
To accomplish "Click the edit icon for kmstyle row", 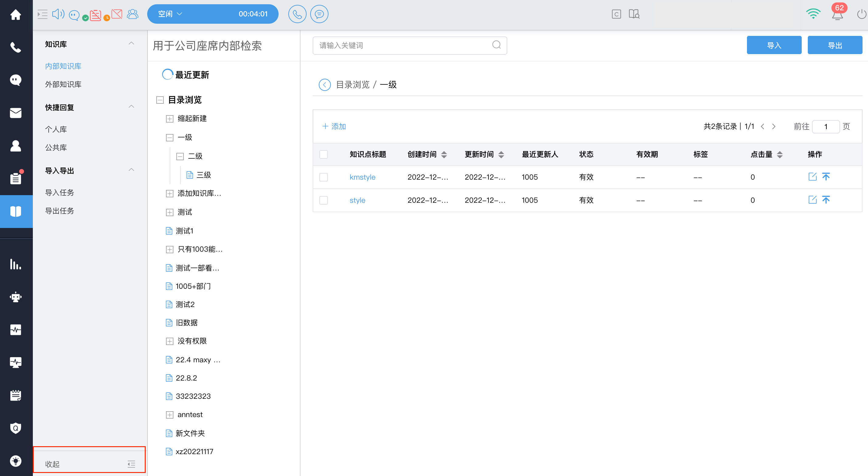I will point(812,177).
